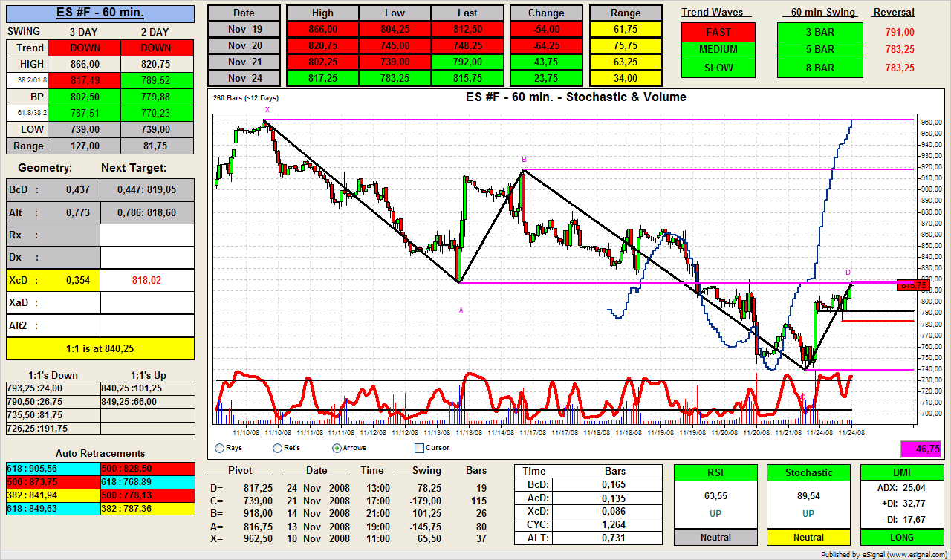Click the X pivot marker on chart

pyautogui.click(x=267, y=109)
